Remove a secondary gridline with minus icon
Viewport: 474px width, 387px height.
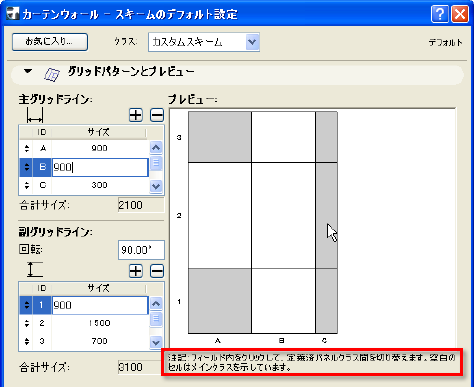coord(157,271)
